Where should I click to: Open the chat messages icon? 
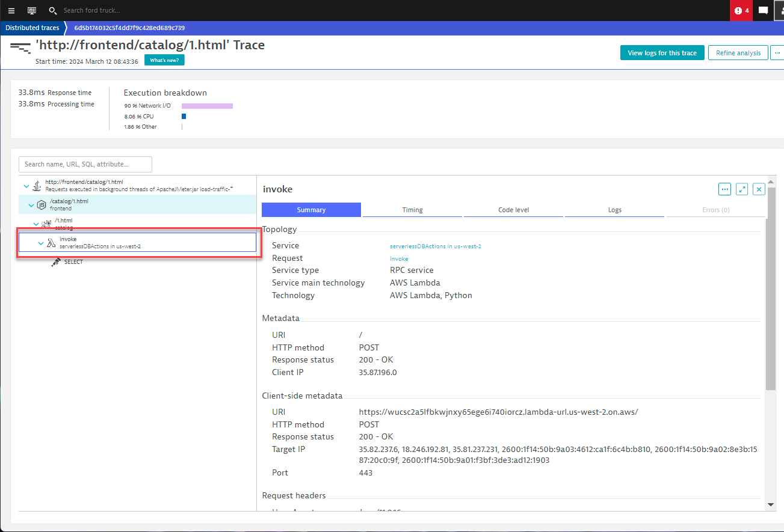pyautogui.click(x=763, y=10)
